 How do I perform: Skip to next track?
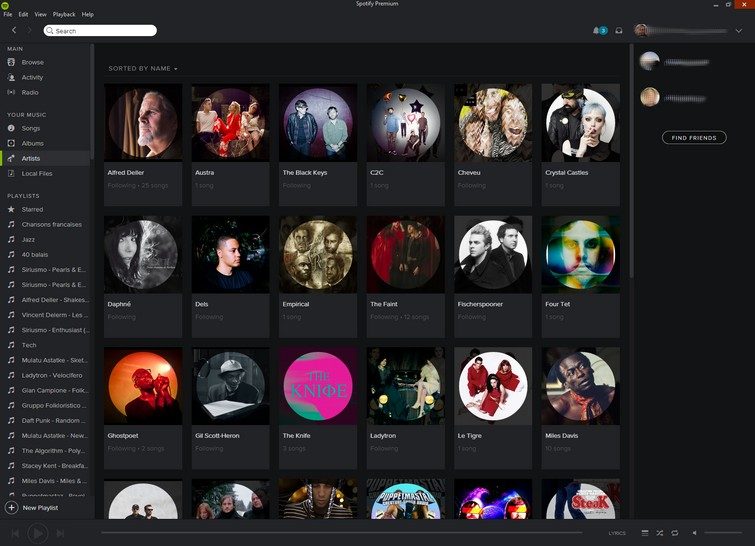60,533
